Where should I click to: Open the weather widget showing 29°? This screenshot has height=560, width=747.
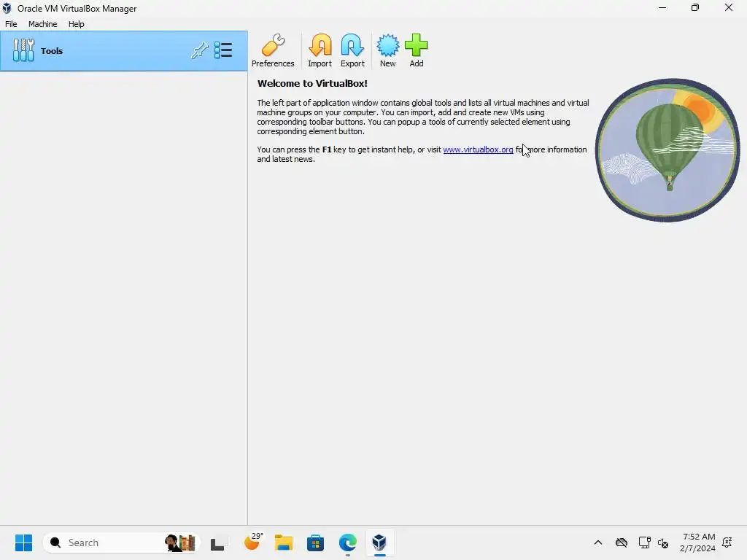pyautogui.click(x=253, y=542)
